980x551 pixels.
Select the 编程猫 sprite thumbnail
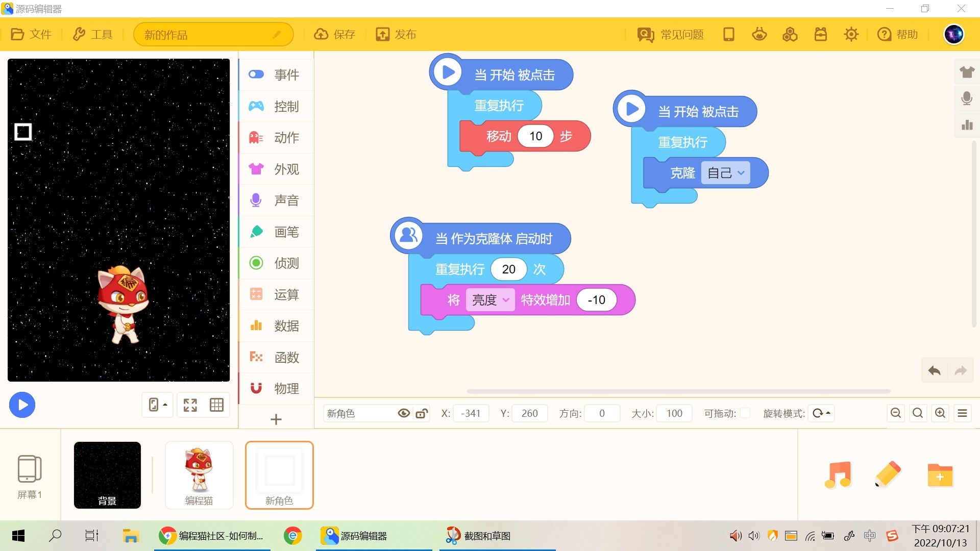click(x=199, y=475)
